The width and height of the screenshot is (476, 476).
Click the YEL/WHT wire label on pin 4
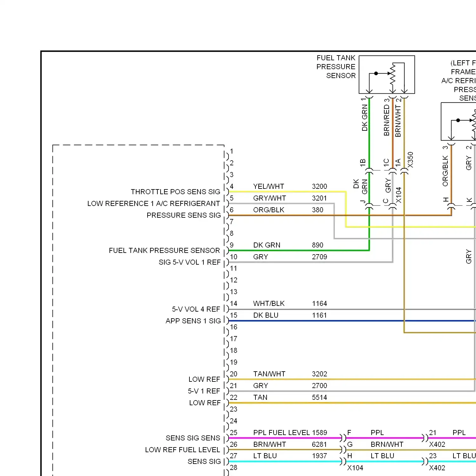(268, 186)
